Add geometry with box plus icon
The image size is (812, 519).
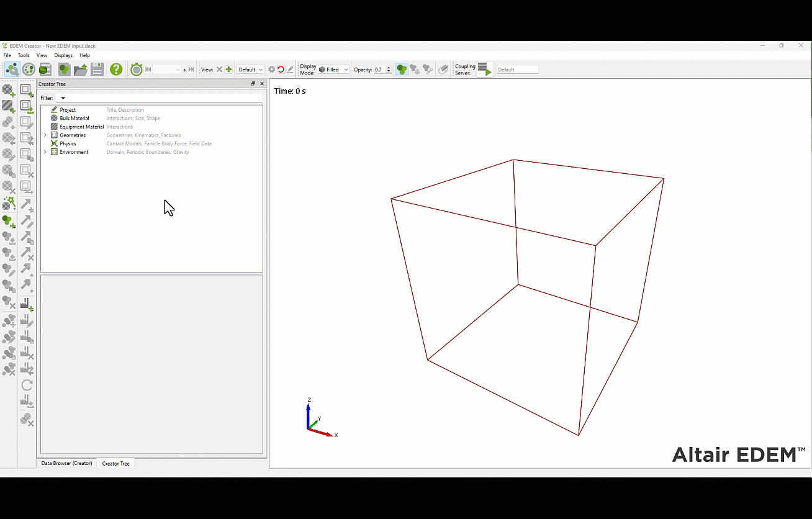click(27, 91)
